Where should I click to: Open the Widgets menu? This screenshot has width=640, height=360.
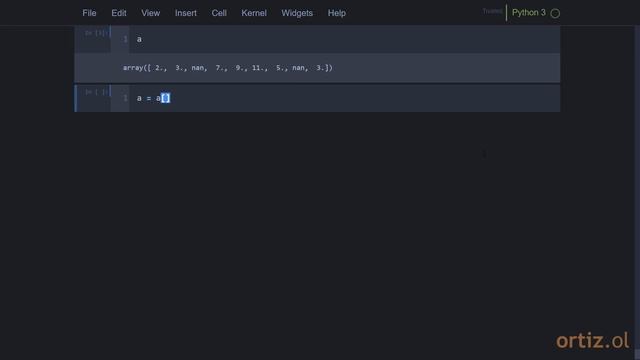(297, 13)
